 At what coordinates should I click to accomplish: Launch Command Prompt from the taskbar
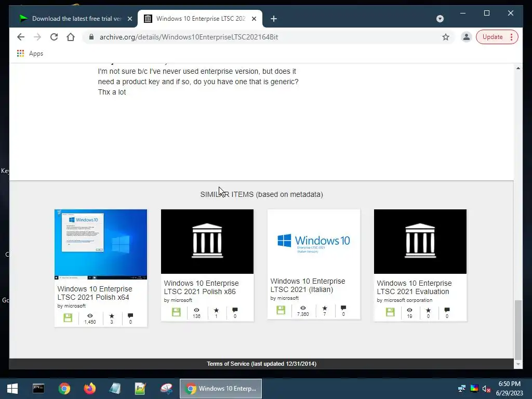pos(38,389)
